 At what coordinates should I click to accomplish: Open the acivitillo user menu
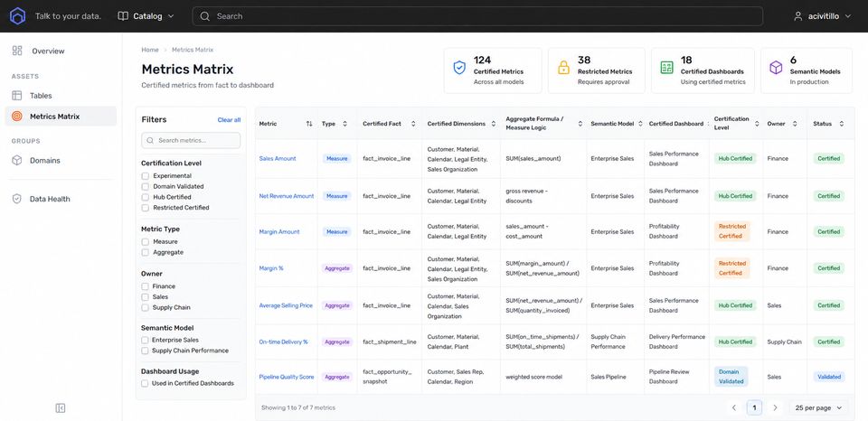point(823,16)
